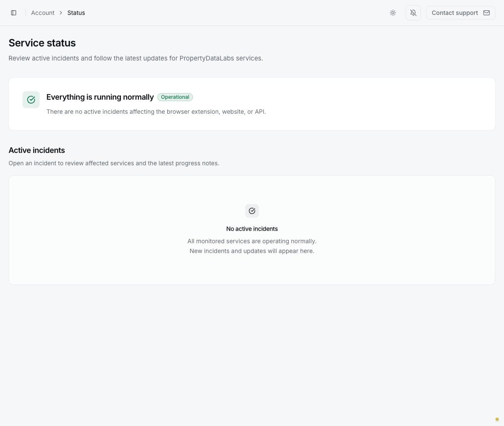Click 'All monitored services are operating normally.' text

point(252,241)
